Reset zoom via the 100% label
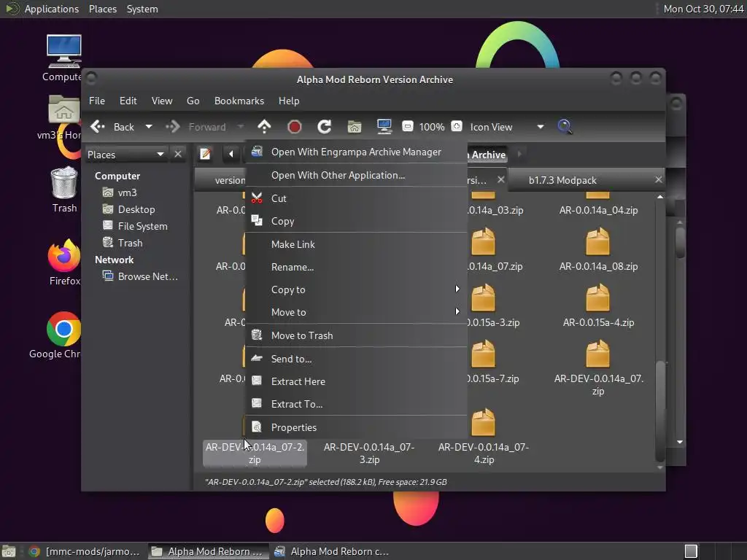Viewport: 747px width, 560px height. (x=432, y=127)
